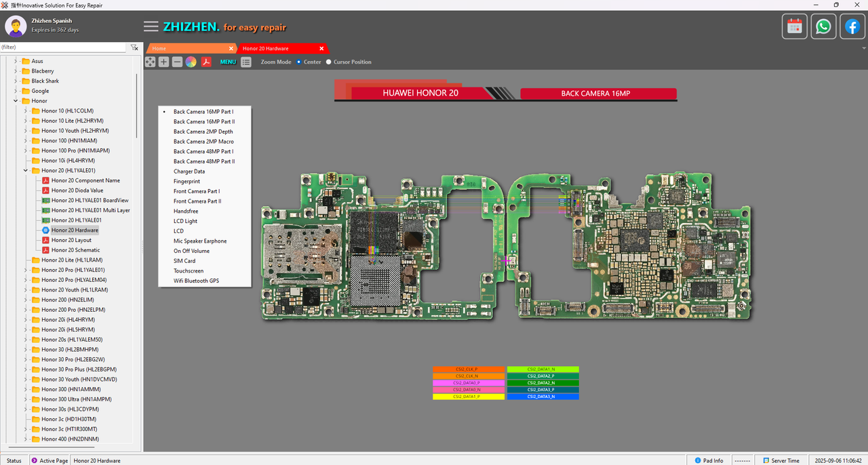Select the Cursor Position zoom mode radio
The image size is (868, 465).
click(x=329, y=62)
